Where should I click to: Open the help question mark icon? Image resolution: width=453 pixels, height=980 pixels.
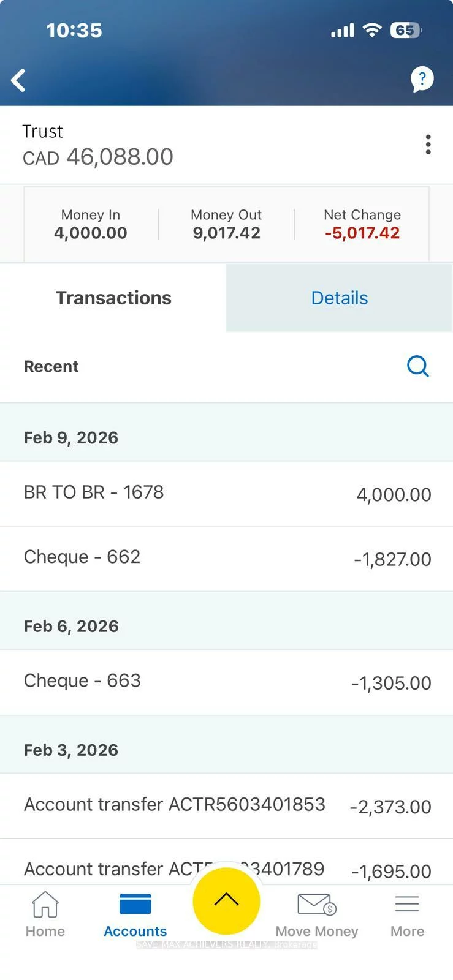coord(422,79)
